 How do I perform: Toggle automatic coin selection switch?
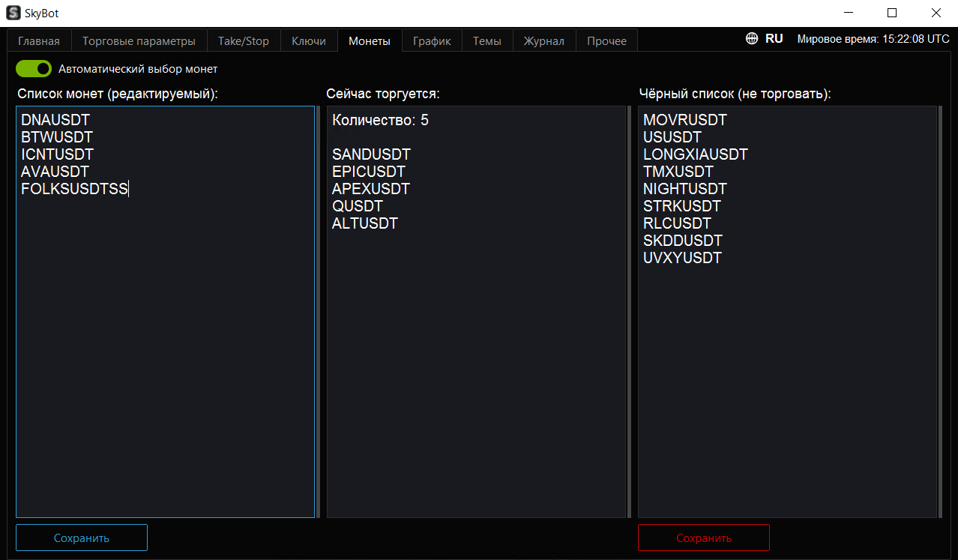coord(34,69)
